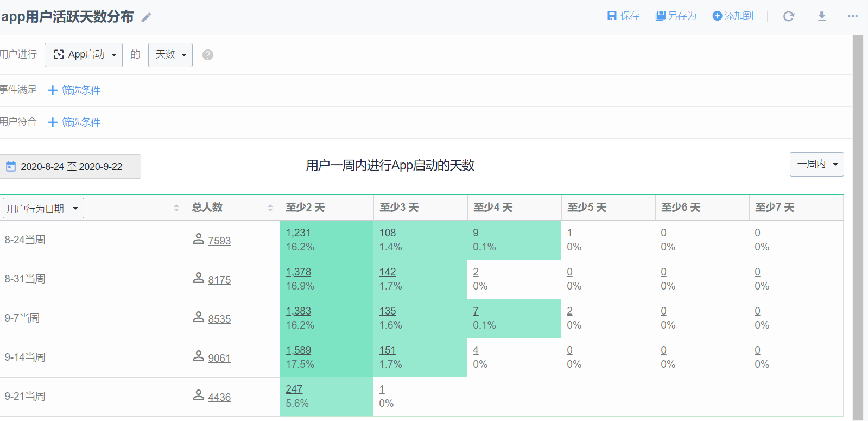Click the 1,589 cell for 9-14 week
The height and width of the screenshot is (421, 868).
click(x=299, y=350)
